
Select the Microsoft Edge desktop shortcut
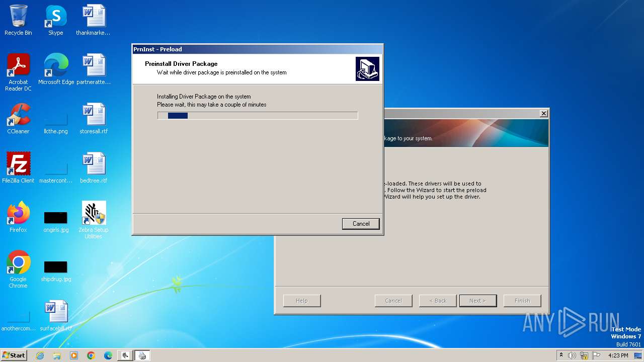click(56, 69)
